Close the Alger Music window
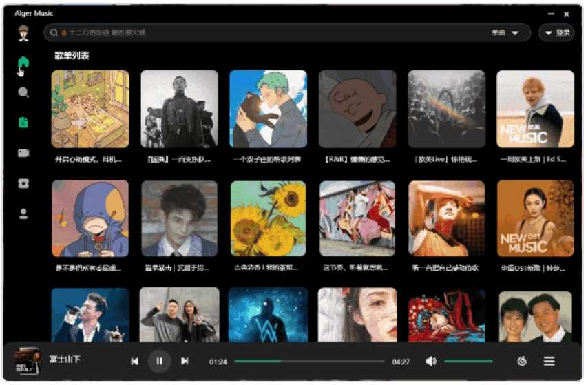Image resolution: width=588 pixels, height=385 pixels. click(566, 14)
